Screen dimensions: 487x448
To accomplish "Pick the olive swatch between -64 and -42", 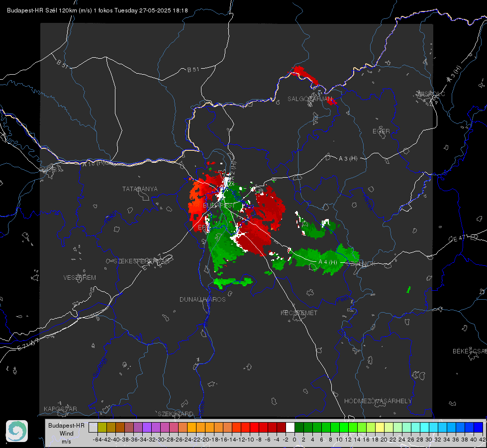I will click(102, 427).
